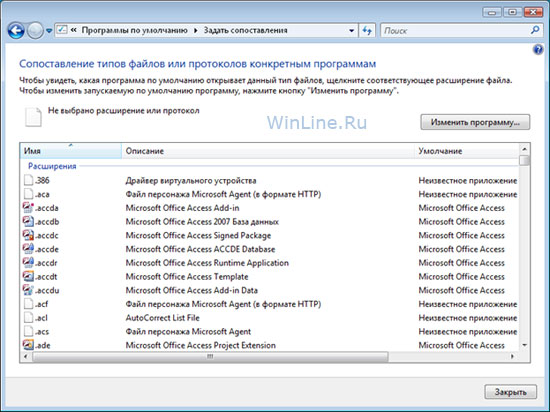Open the recent pages dropdown arrow

[x=49, y=31]
